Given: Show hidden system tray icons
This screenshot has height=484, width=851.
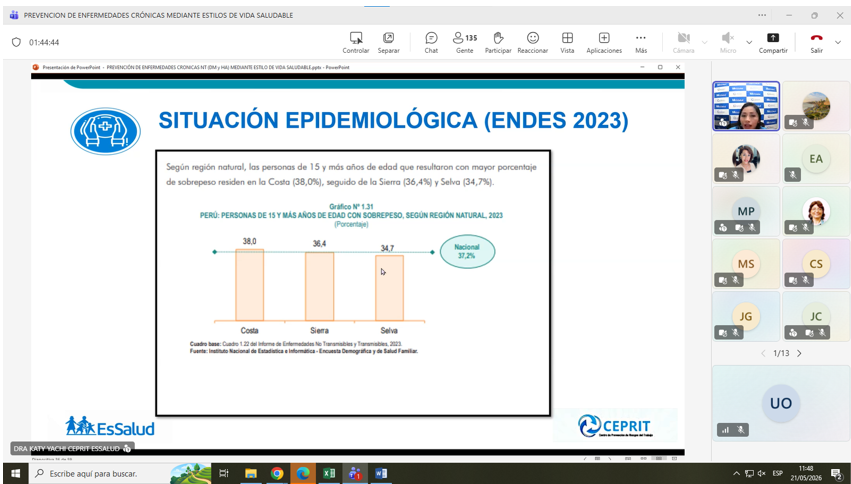Looking at the screenshot, I should pyautogui.click(x=736, y=474).
